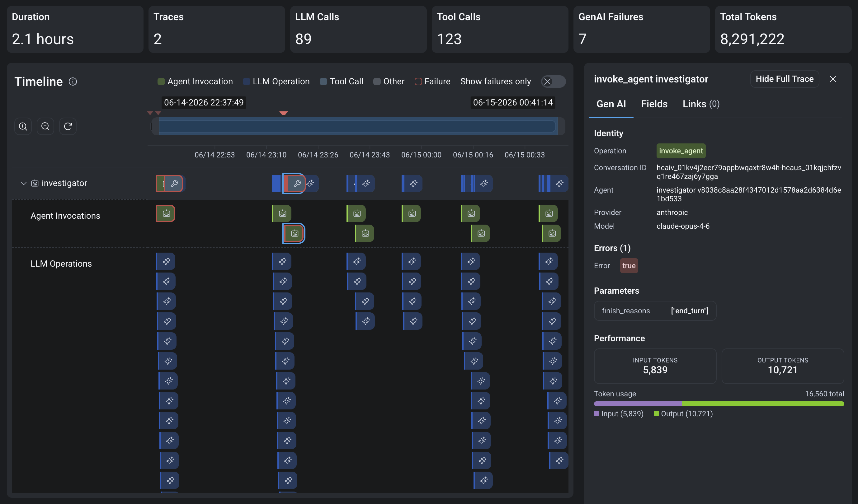This screenshot has height=504, width=858.
Task: Toggle the Agent Invocation legend filter
Action: pyautogui.click(x=196, y=82)
